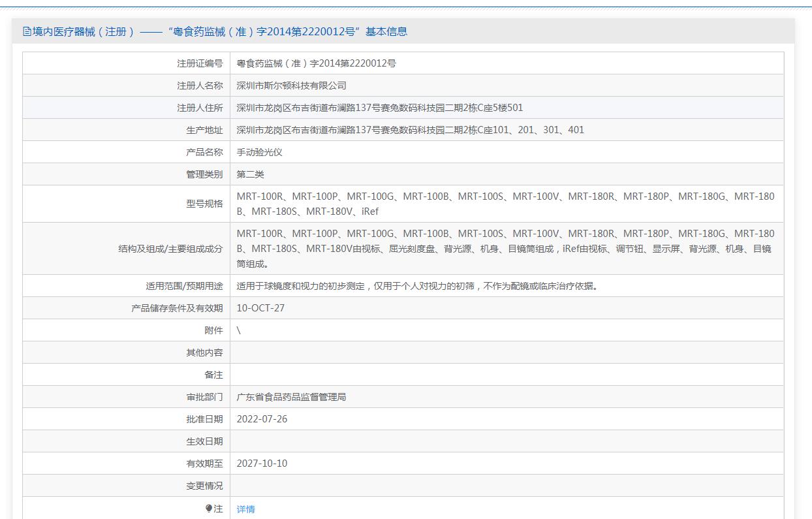Image resolution: width=812 pixels, height=519 pixels.
Task: Click the 附件 label
Action: point(213,330)
